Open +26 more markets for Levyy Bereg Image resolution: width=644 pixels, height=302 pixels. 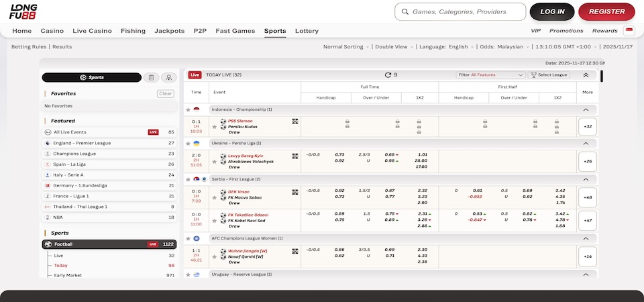588,162
